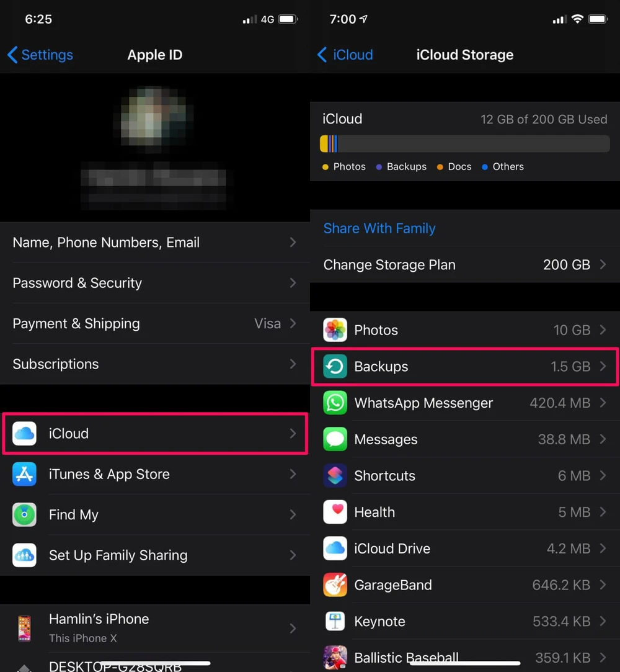
Task: Tap the WhatsApp Messenger icon
Action: [x=335, y=403]
